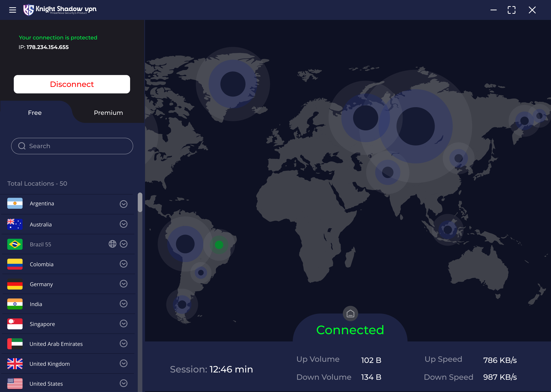Screen dimensions: 551x392
Task: Click the home icon above Connected
Action: (x=350, y=314)
